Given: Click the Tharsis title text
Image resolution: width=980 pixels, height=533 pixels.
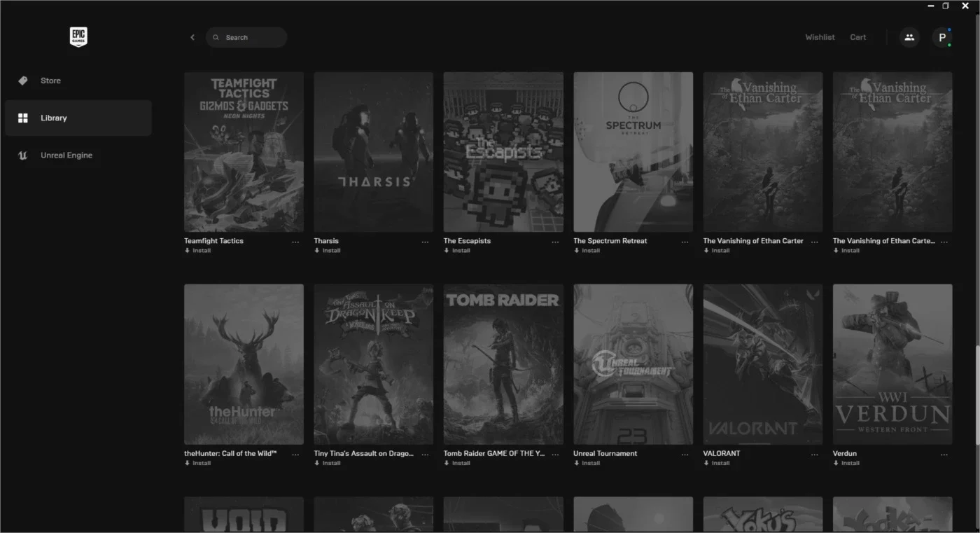Looking at the screenshot, I should tap(326, 241).
